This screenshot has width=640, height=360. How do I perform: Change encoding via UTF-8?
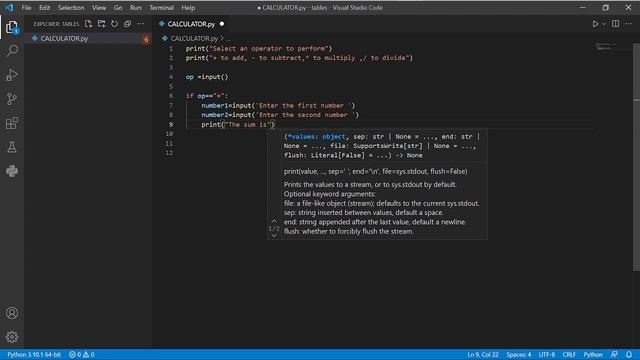coord(547,354)
